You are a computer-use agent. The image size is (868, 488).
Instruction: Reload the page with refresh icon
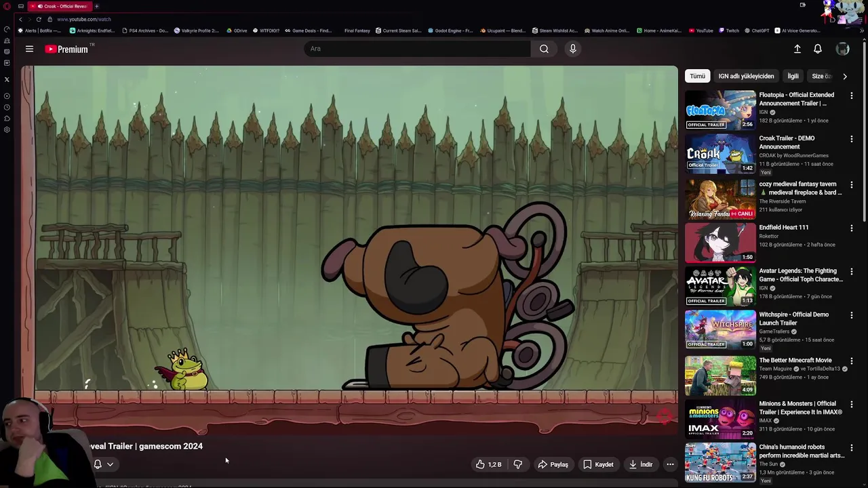pos(39,19)
